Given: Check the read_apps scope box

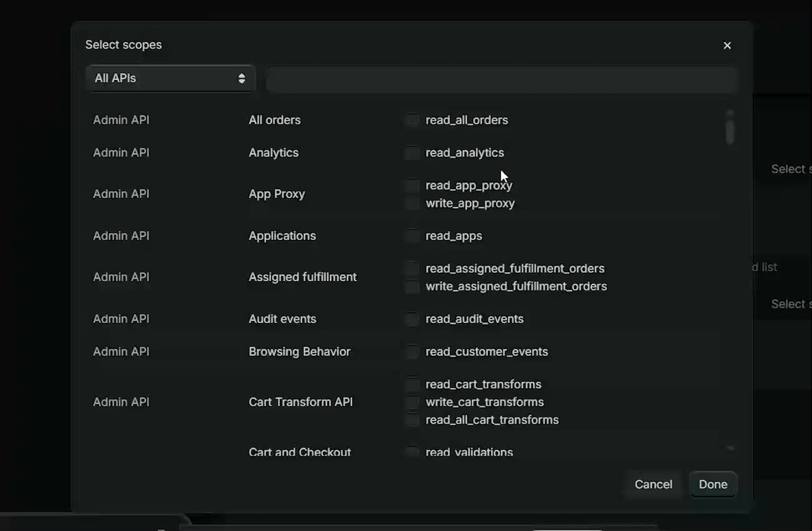Looking at the screenshot, I should coord(412,236).
